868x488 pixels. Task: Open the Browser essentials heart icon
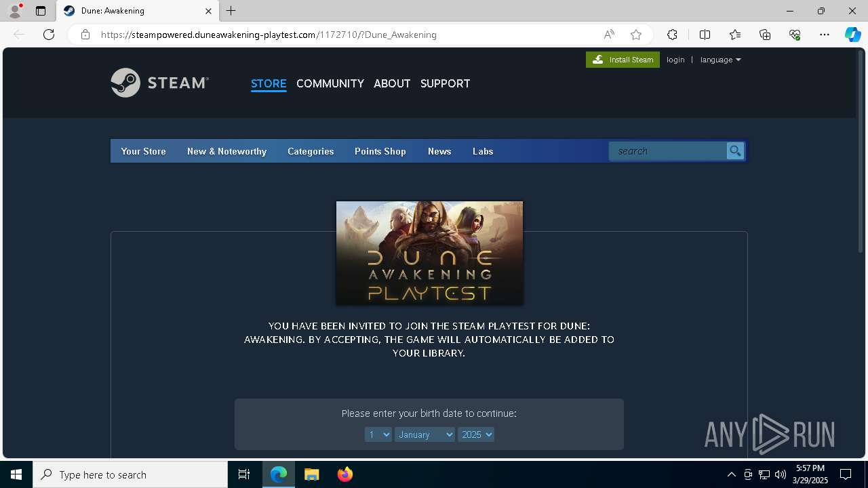795,35
